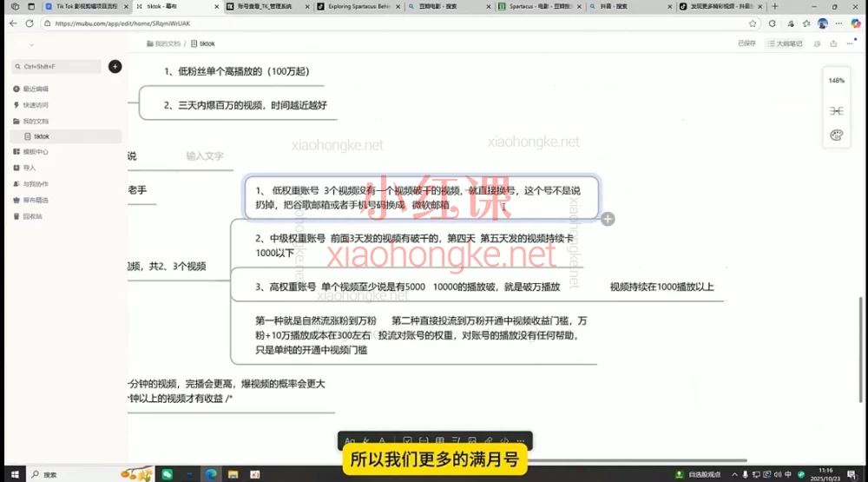Click the gray plus to add child node
This screenshot has width=868, height=482.
tap(608, 219)
